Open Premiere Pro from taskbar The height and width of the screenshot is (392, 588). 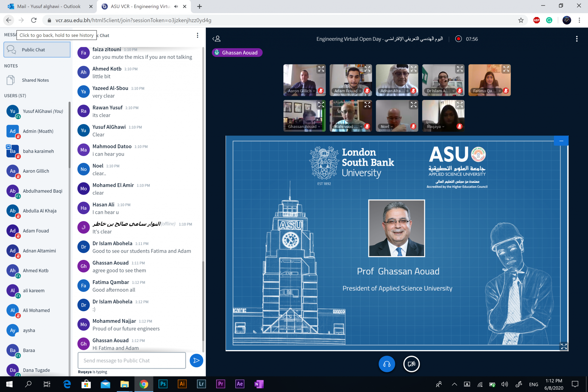coord(220,384)
